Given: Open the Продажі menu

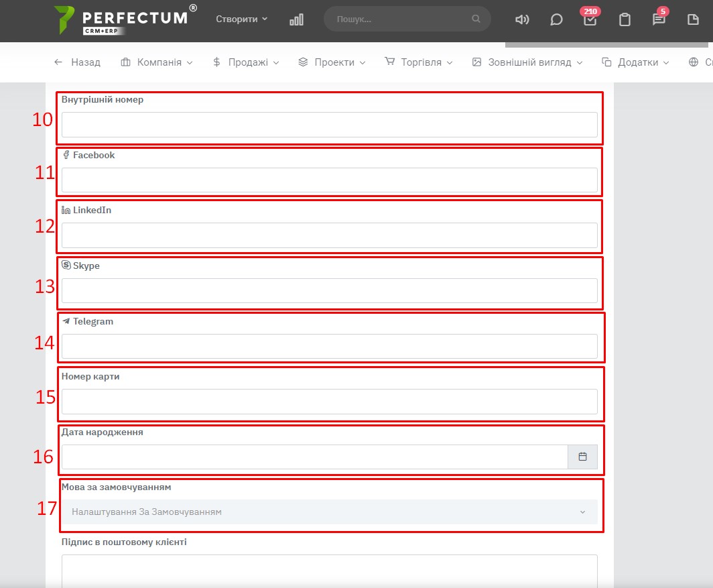Looking at the screenshot, I should [x=245, y=62].
